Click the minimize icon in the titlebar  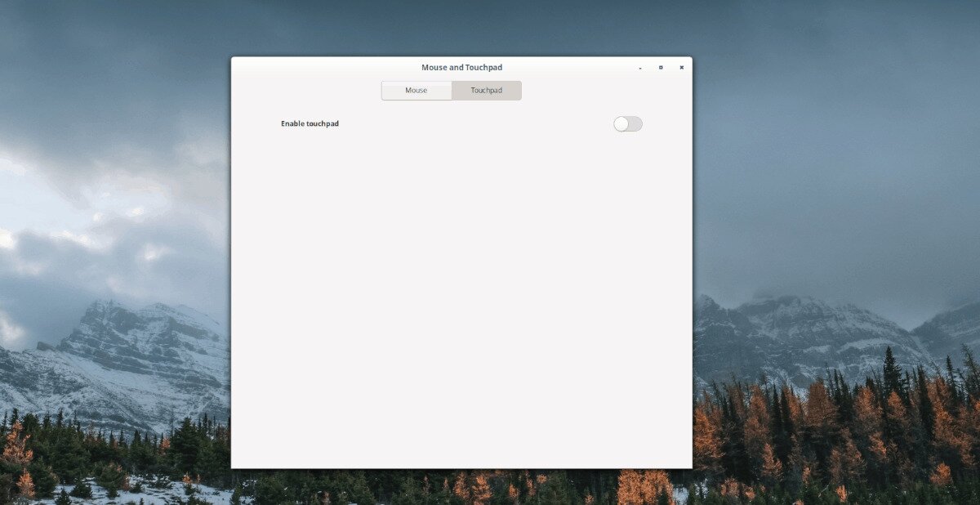[639, 68]
